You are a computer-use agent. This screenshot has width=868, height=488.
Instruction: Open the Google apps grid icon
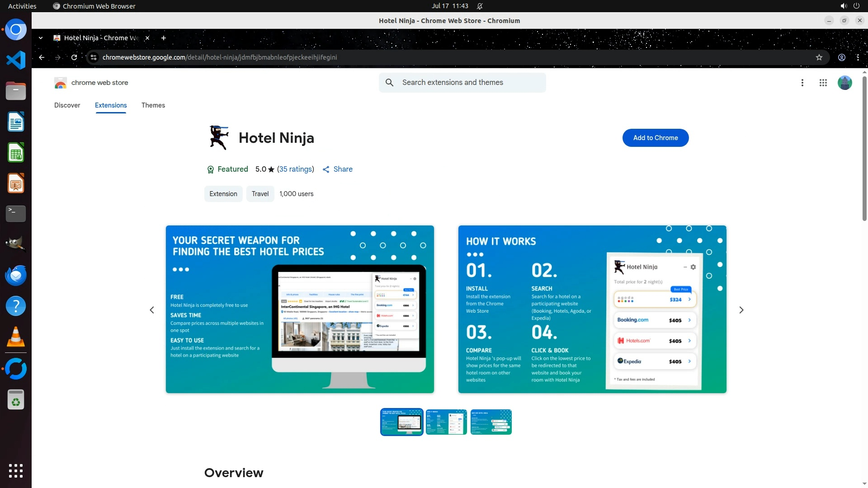[x=823, y=83]
